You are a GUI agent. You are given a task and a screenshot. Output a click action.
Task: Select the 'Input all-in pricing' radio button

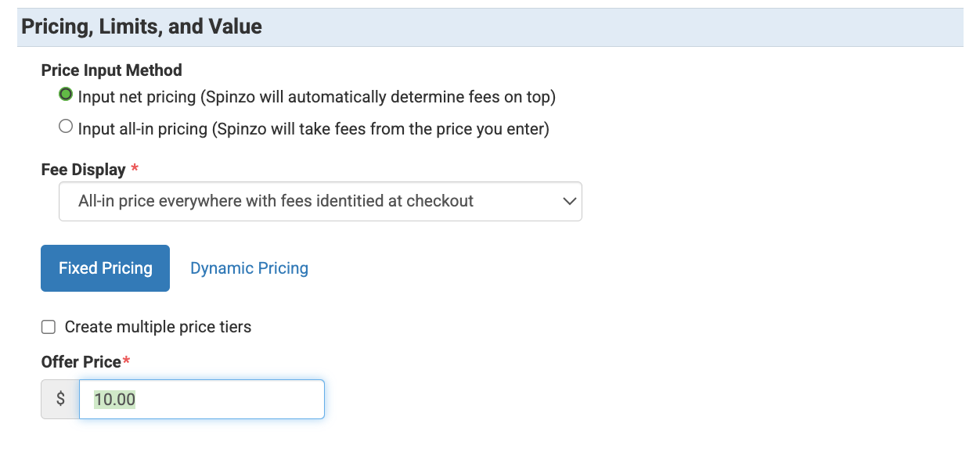click(67, 127)
